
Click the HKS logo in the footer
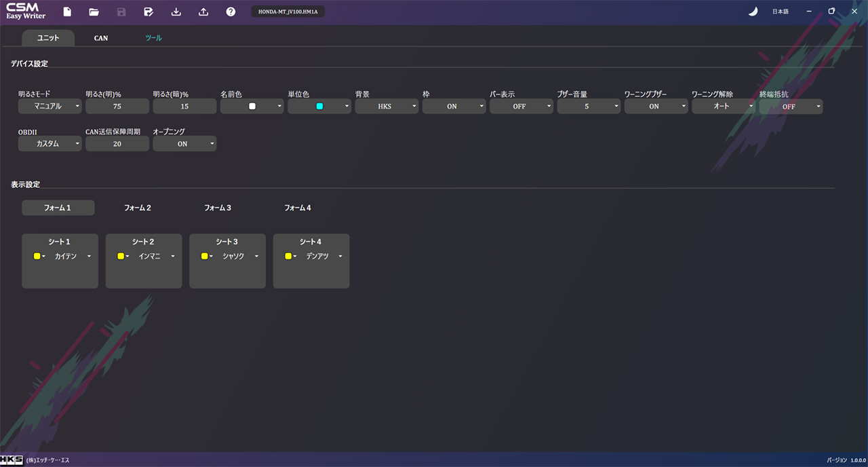12,460
